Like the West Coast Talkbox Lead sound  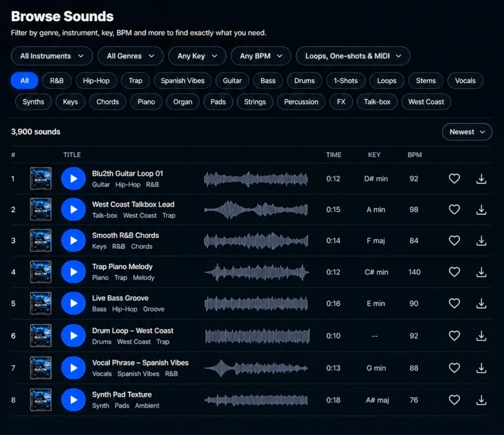[x=454, y=209]
